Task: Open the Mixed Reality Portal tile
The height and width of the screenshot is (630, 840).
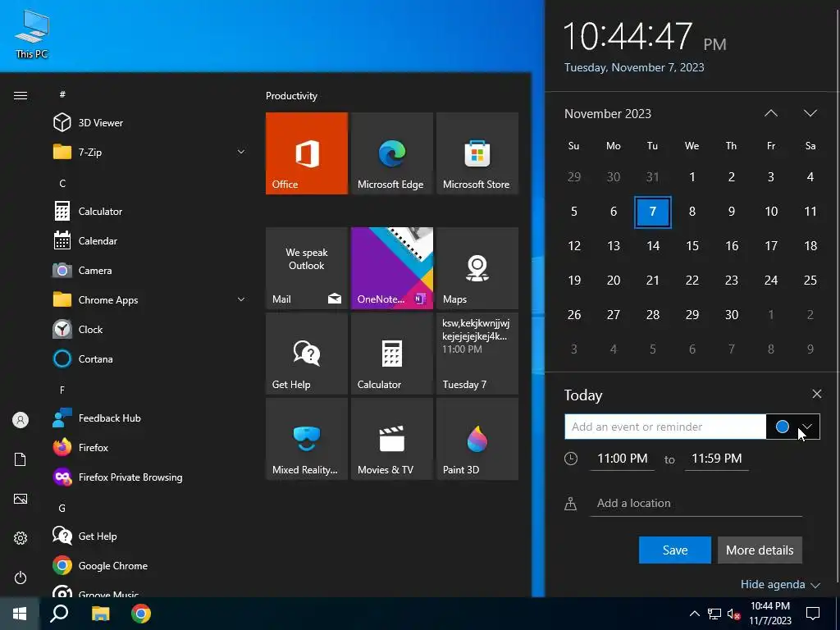Action: pos(307,439)
